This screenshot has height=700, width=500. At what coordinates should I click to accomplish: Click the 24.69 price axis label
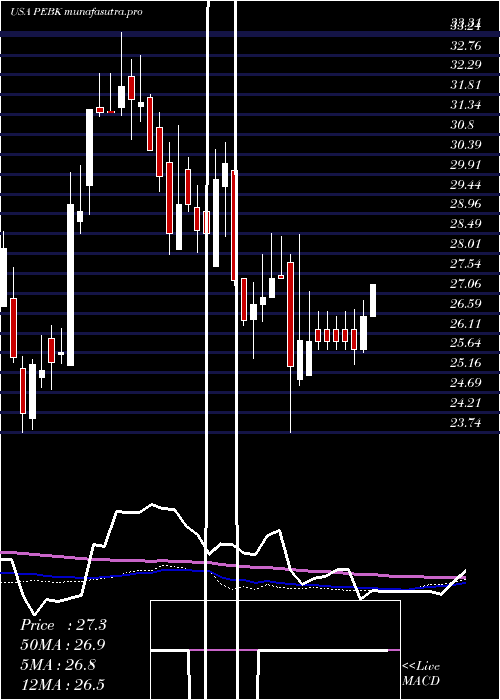466,383
